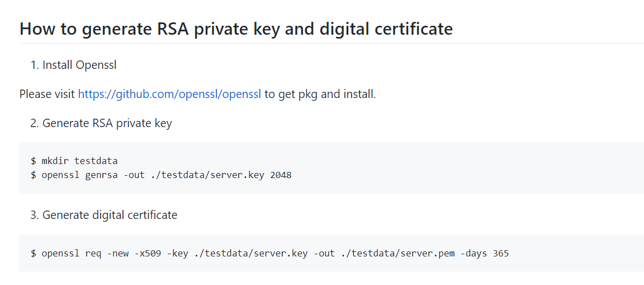Click the RSA private key heading
This screenshot has height=285, width=644.
(x=236, y=29)
